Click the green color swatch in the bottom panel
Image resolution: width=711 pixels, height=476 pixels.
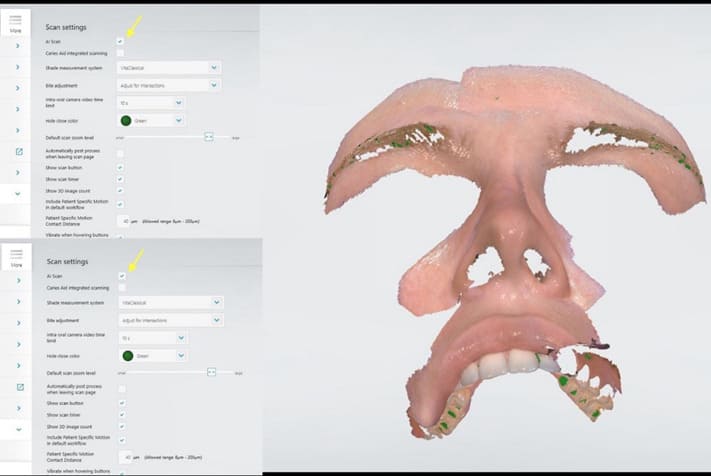click(x=127, y=355)
